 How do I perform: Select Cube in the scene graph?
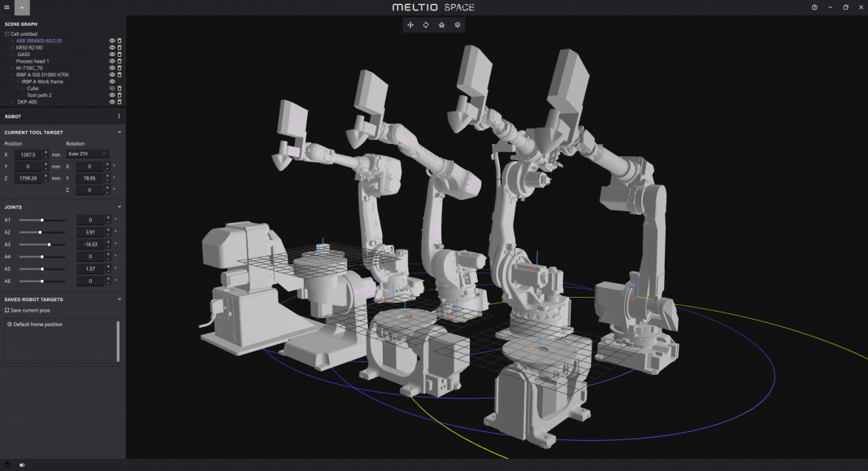(33, 88)
